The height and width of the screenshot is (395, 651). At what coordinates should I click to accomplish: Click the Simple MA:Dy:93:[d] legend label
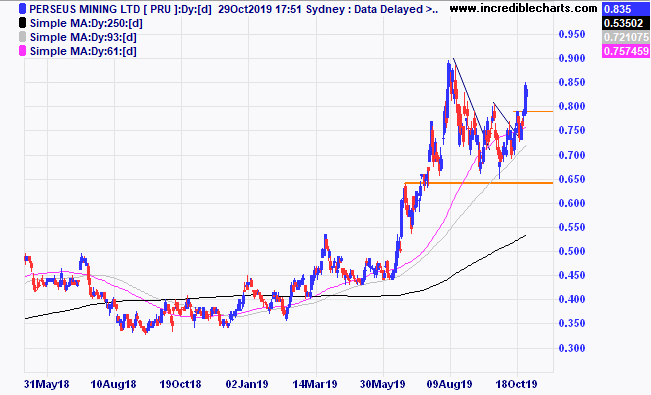[83, 37]
